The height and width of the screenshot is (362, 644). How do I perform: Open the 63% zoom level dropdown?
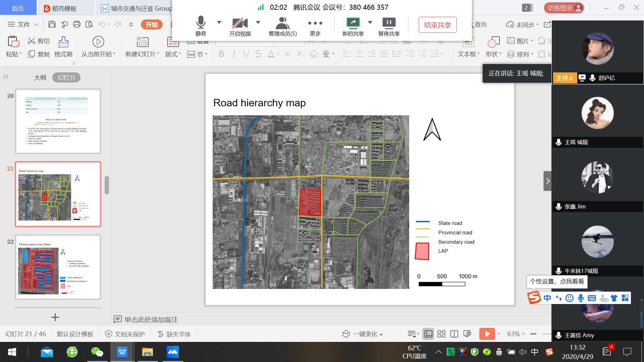coord(523,334)
